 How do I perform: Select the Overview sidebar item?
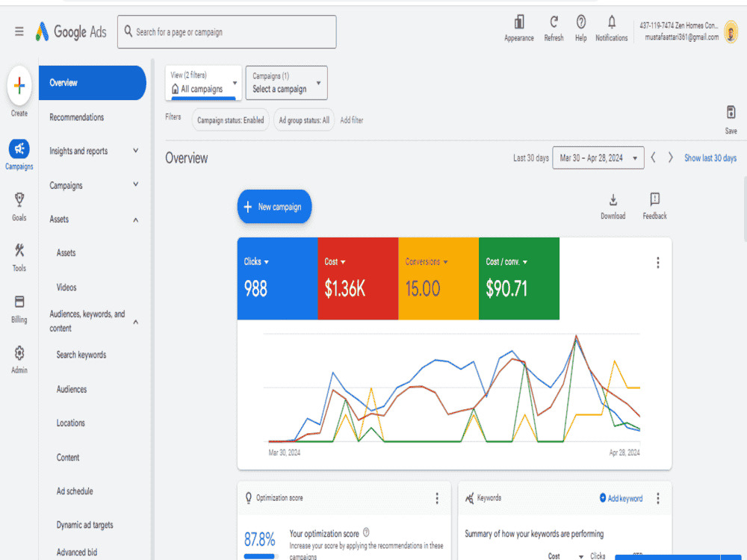click(x=93, y=83)
